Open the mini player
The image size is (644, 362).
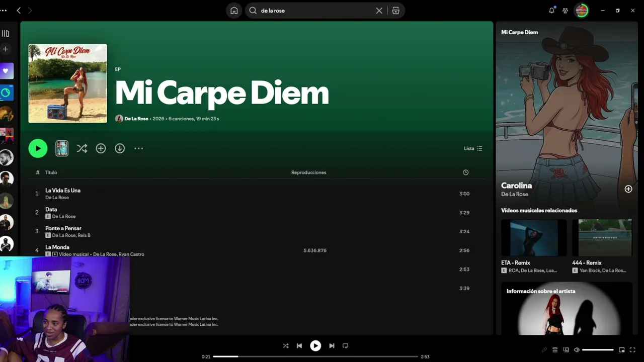(622, 350)
